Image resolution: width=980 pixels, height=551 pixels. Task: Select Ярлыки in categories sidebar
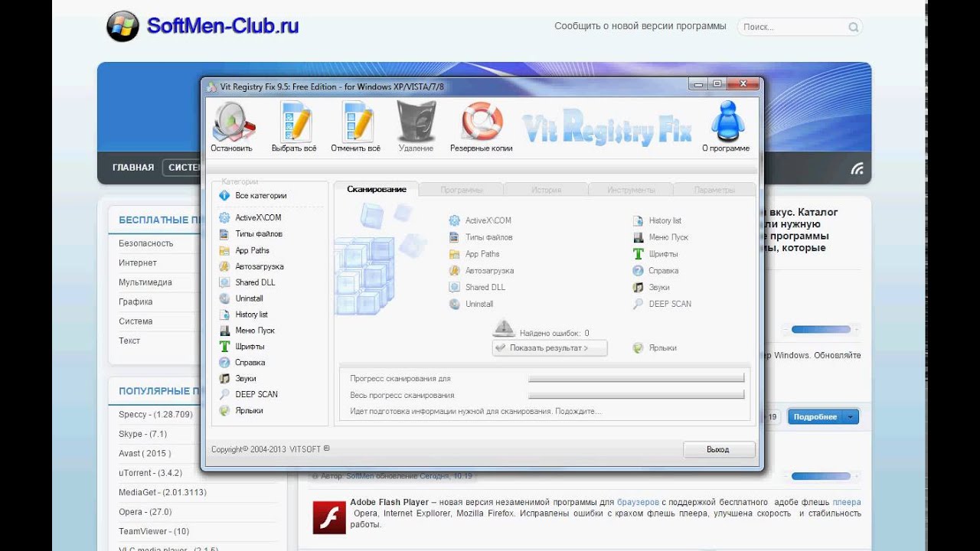coord(240,411)
